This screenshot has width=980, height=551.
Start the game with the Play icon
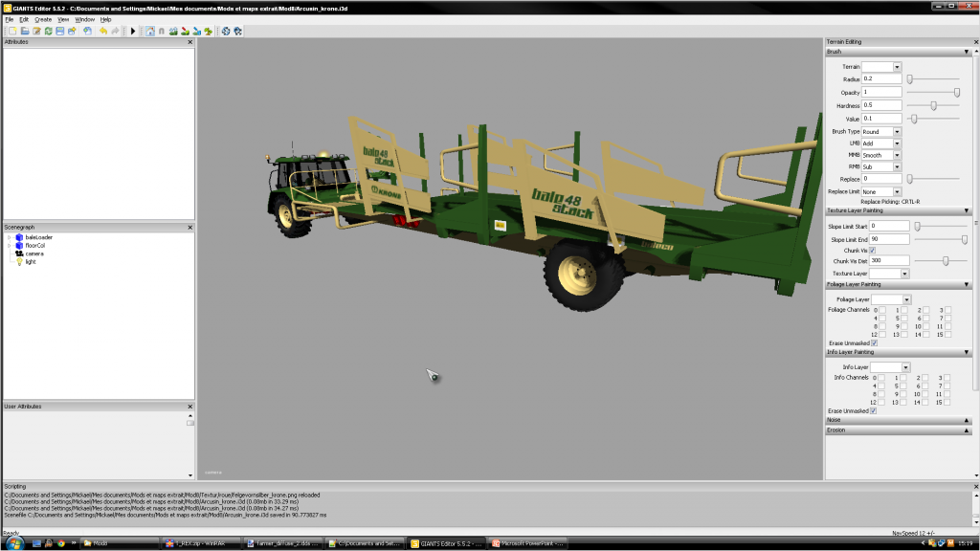tap(132, 32)
